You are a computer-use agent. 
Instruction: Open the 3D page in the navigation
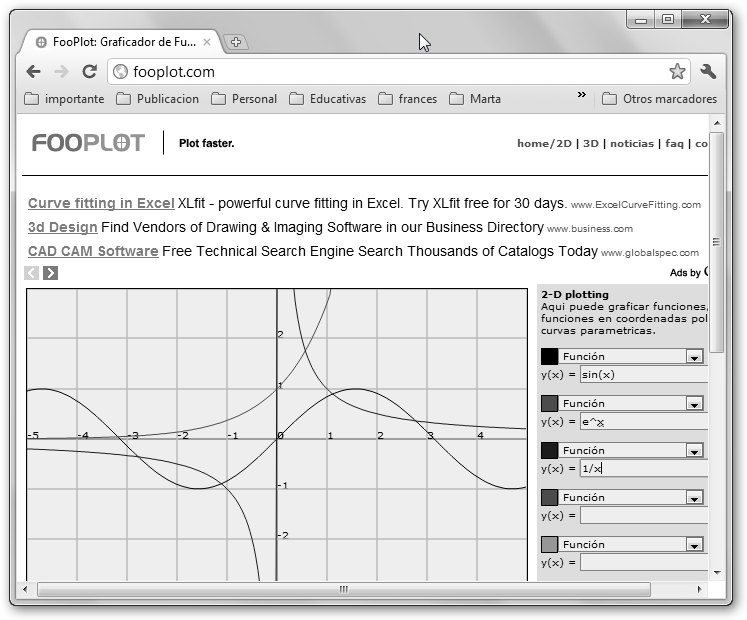pos(590,143)
